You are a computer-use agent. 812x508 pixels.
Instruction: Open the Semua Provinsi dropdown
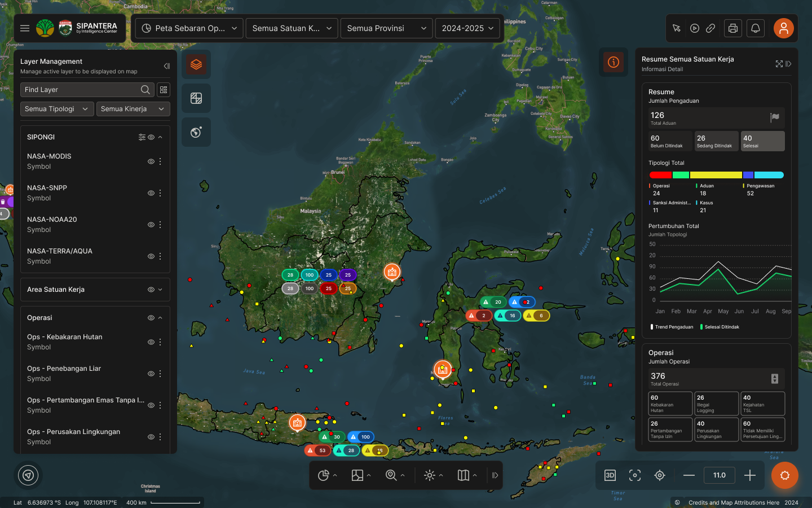tap(386, 28)
